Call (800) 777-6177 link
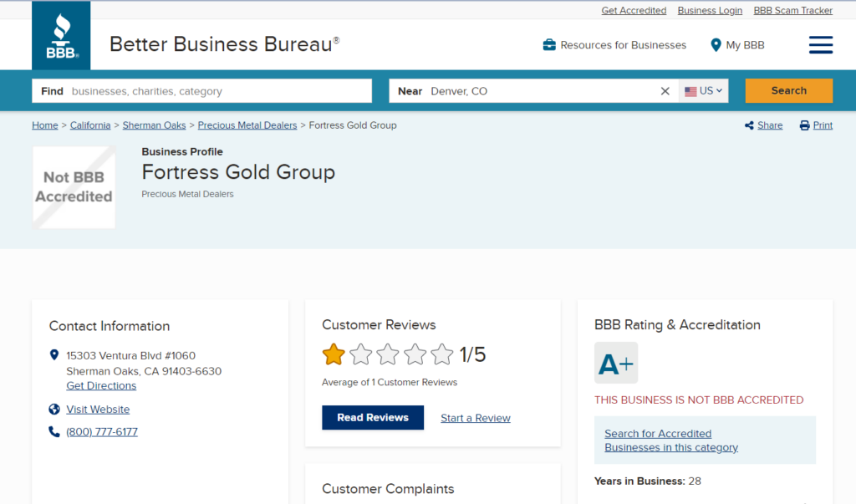 click(x=101, y=432)
